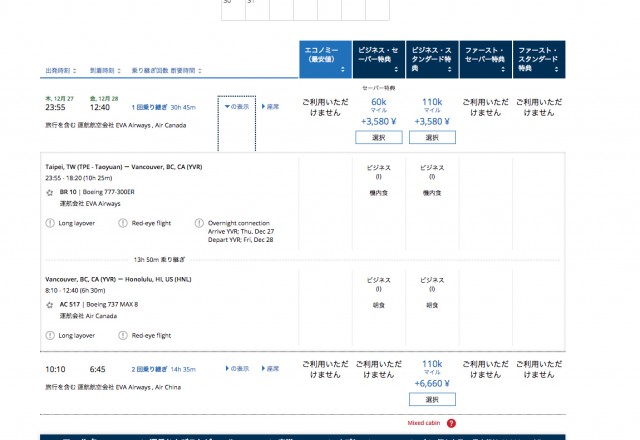
Task: Click the 2-stop connection link 14h 35m
Action: click(163, 369)
